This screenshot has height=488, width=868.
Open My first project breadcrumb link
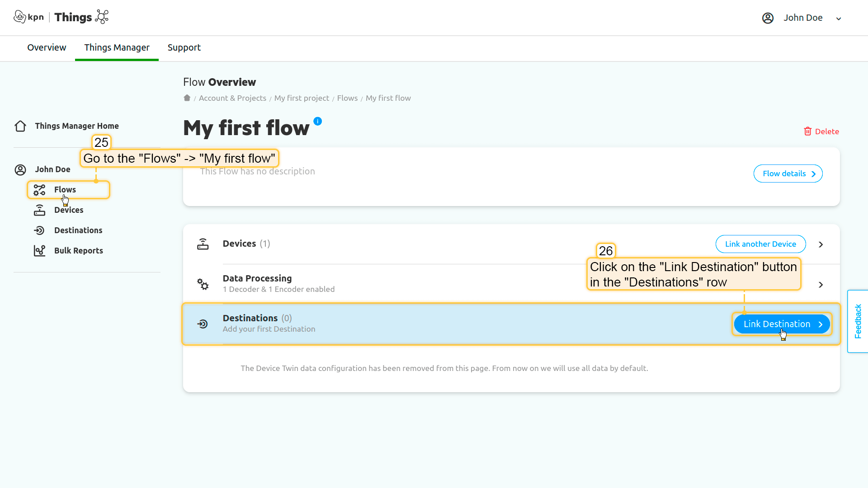point(302,98)
